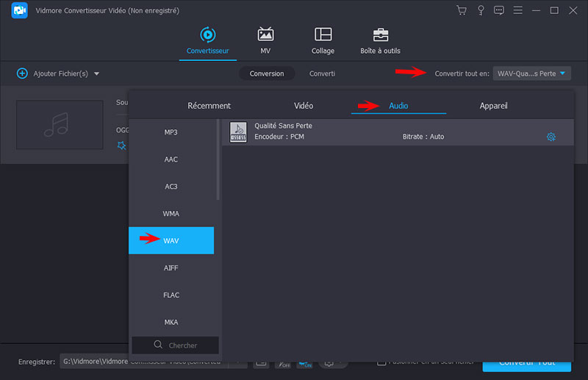Open the Boîte à outils toolbox
Image resolution: width=588 pixels, height=380 pixels.
point(381,40)
